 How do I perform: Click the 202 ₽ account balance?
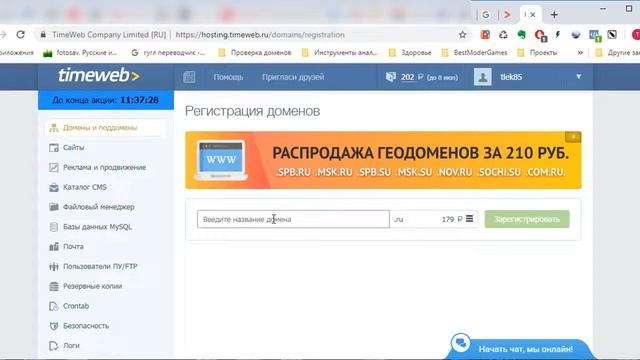[412, 77]
